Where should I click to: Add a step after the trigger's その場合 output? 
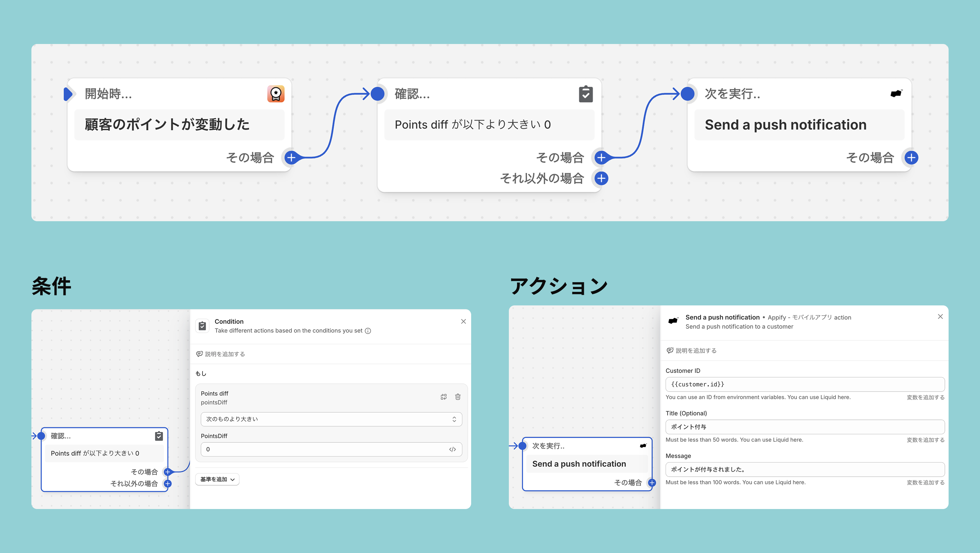[291, 157]
